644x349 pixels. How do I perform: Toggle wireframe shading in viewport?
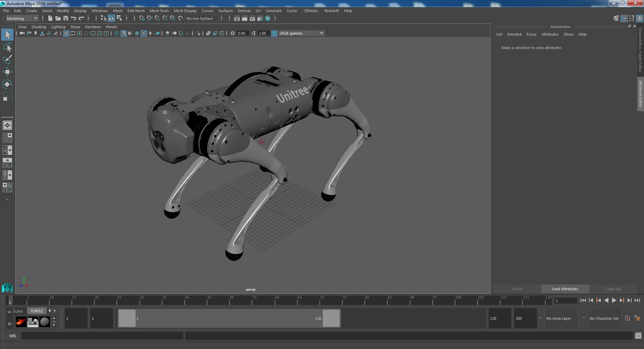coord(117,33)
